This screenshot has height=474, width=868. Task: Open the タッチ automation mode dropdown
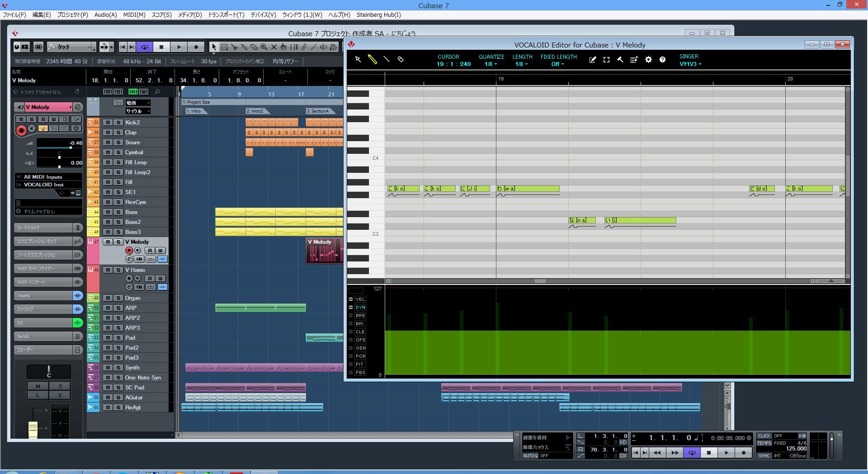(71, 47)
